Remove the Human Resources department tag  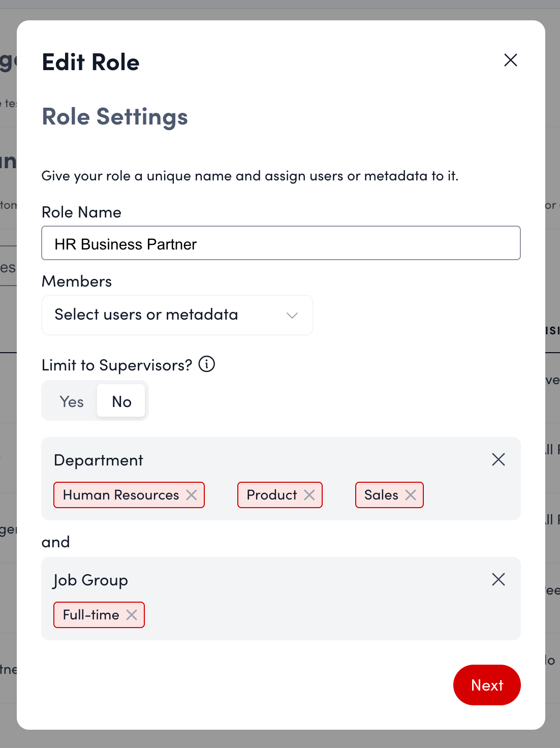click(x=192, y=495)
